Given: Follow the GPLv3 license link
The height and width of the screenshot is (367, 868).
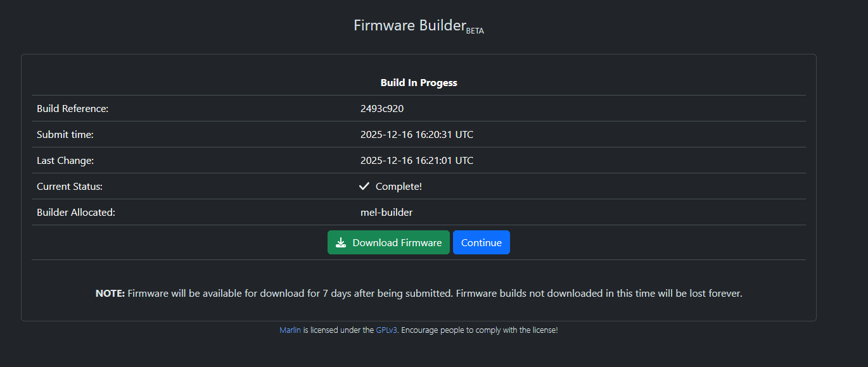Looking at the screenshot, I should (x=386, y=330).
